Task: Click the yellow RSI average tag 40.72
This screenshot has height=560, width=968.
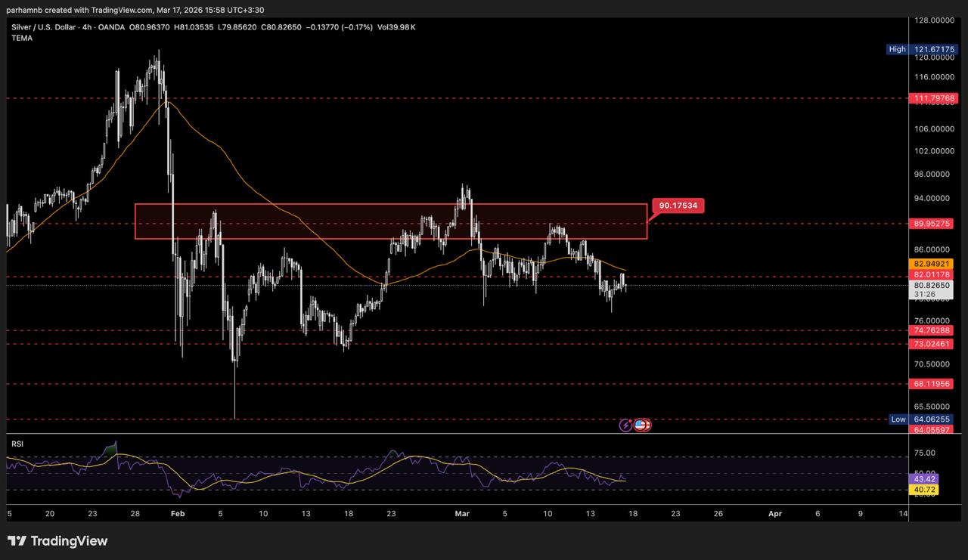Action: pos(925,490)
